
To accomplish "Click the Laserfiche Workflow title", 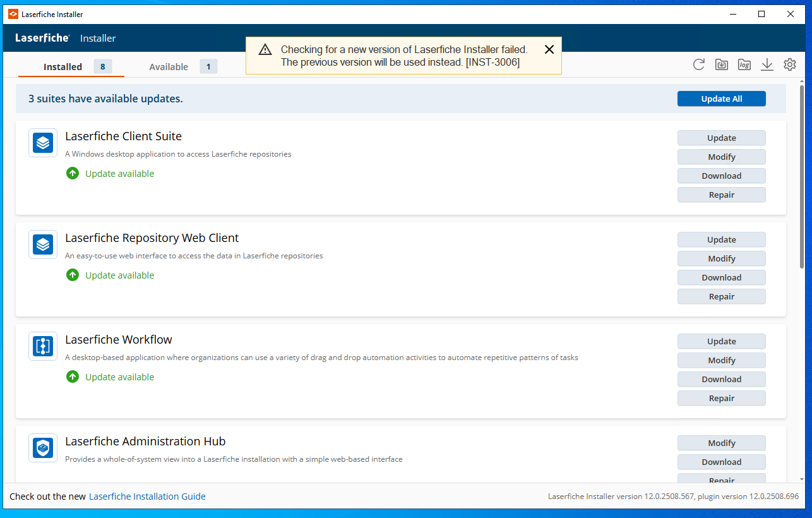I will click(119, 339).
